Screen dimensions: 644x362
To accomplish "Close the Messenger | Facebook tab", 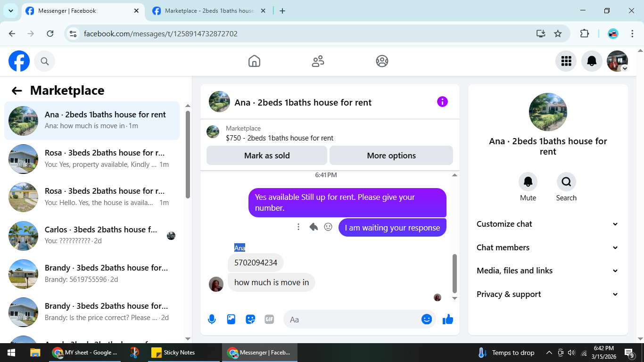I will (137, 11).
